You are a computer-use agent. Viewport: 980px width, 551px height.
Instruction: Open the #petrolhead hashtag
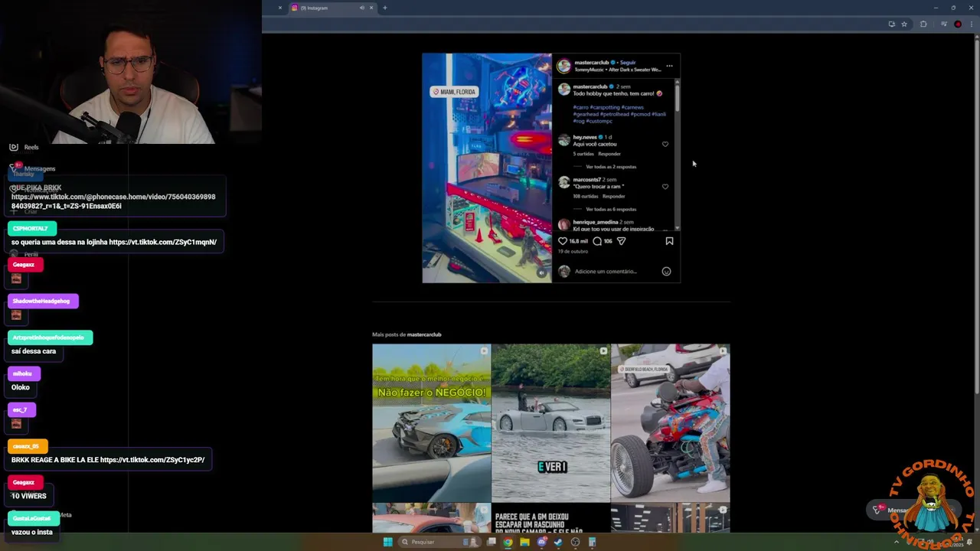coord(613,114)
